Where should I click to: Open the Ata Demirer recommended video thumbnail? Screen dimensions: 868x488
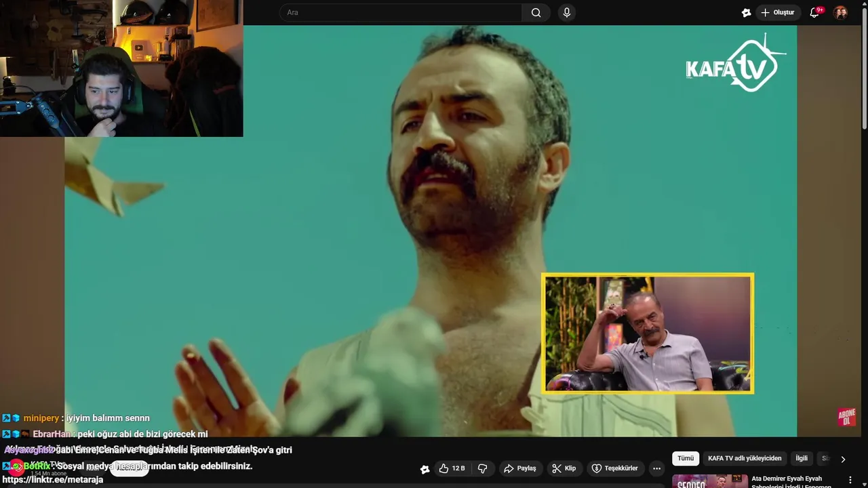click(x=710, y=481)
